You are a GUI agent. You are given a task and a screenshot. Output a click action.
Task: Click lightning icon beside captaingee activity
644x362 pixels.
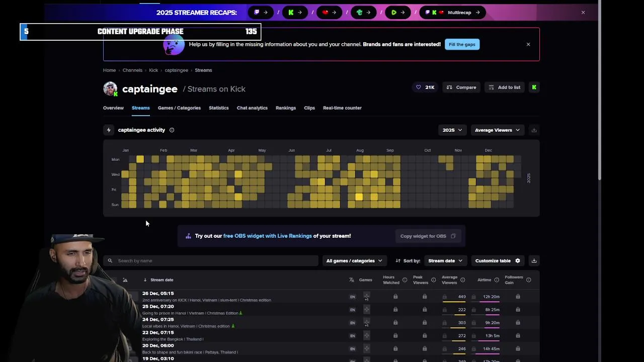pos(109,130)
